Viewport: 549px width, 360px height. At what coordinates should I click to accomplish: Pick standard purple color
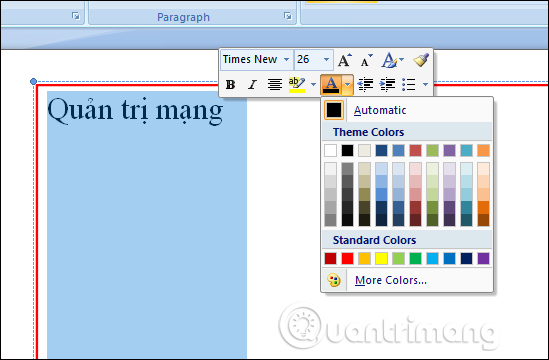coord(483,258)
